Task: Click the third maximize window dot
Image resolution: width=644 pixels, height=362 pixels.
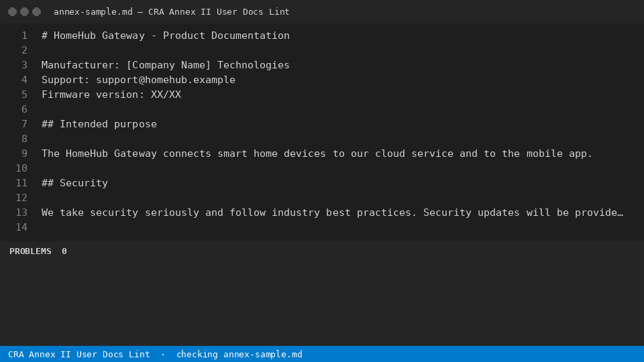Action: pyautogui.click(x=36, y=12)
